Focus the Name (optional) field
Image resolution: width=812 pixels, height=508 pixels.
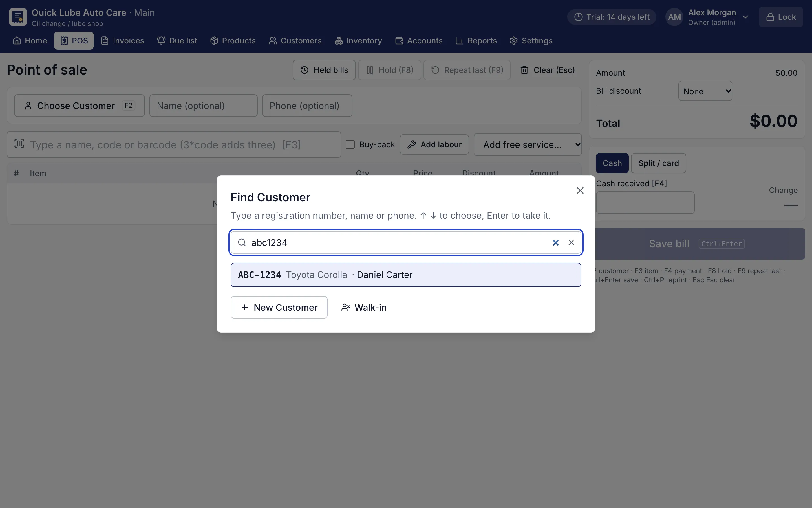coord(203,106)
